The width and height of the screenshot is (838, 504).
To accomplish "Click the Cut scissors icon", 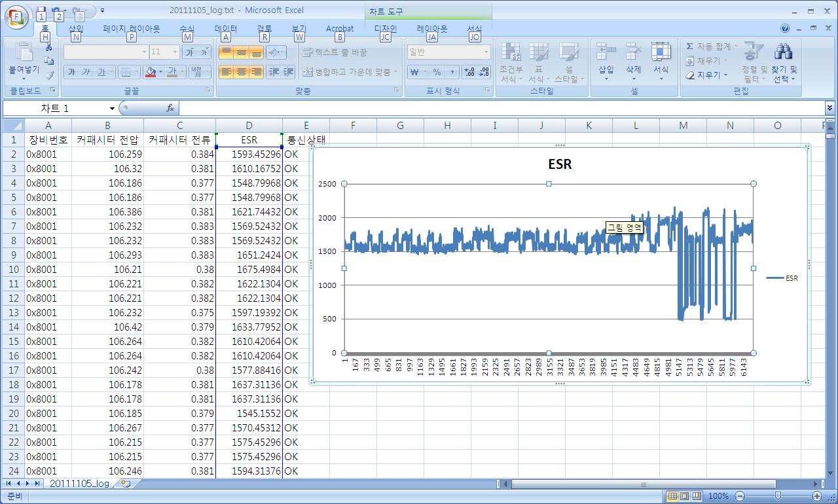I will 48,47.
